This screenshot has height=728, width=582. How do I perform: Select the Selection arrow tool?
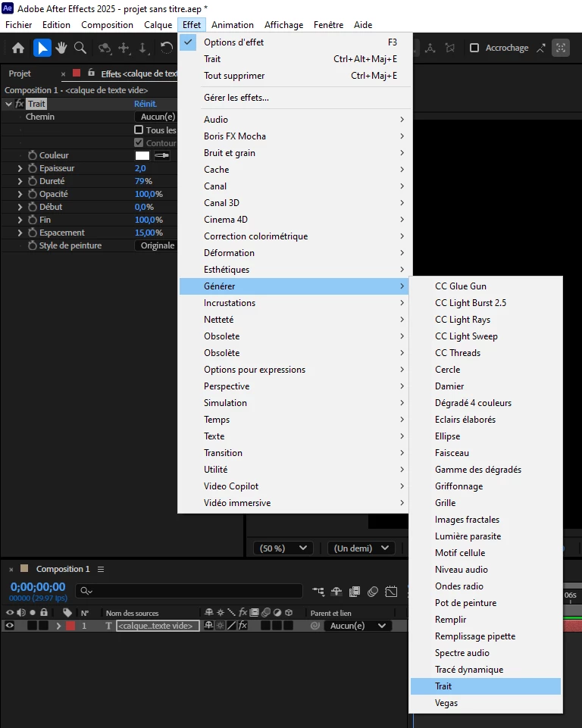point(42,48)
